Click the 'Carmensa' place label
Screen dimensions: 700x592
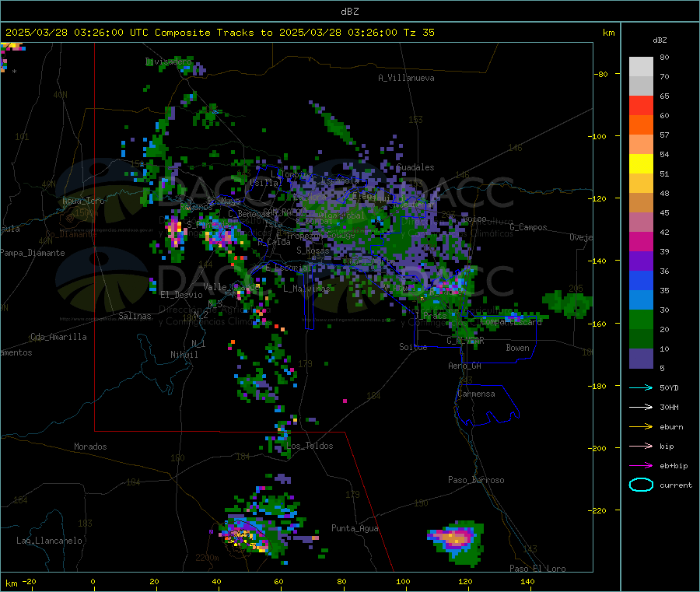[x=476, y=394]
